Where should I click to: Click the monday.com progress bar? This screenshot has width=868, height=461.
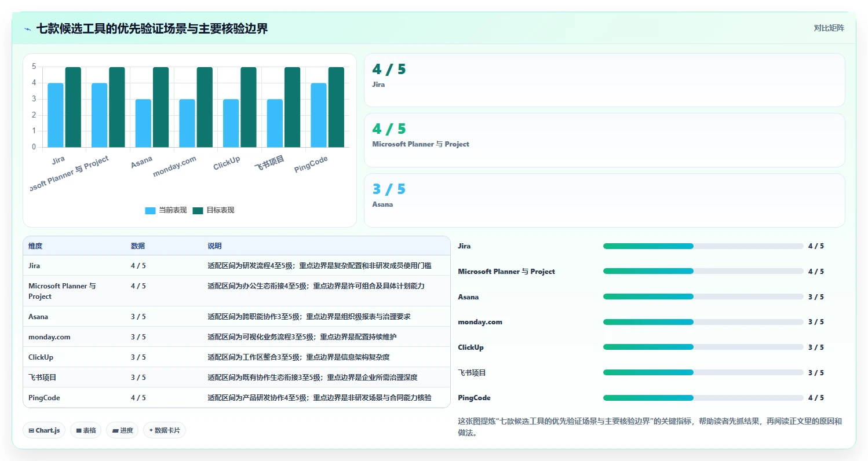pyautogui.click(x=703, y=322)
